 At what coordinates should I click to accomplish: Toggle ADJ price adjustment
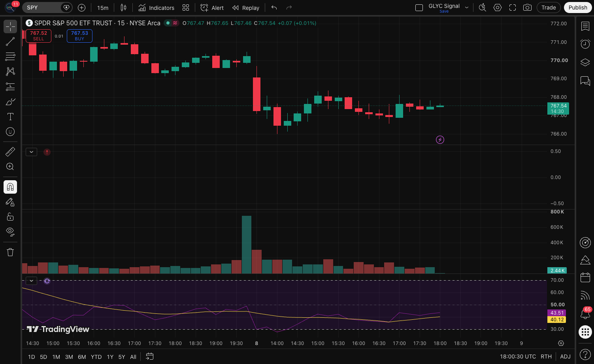point(565,356)
